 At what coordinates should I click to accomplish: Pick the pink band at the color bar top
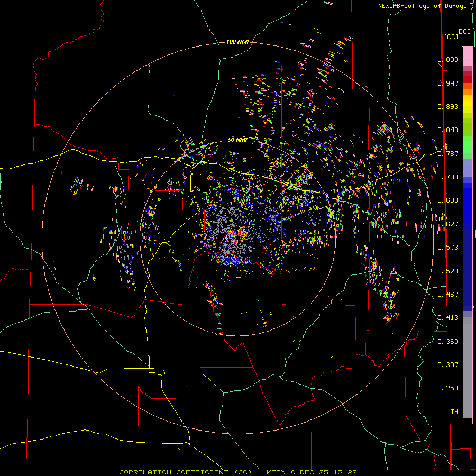pos(467,56)
